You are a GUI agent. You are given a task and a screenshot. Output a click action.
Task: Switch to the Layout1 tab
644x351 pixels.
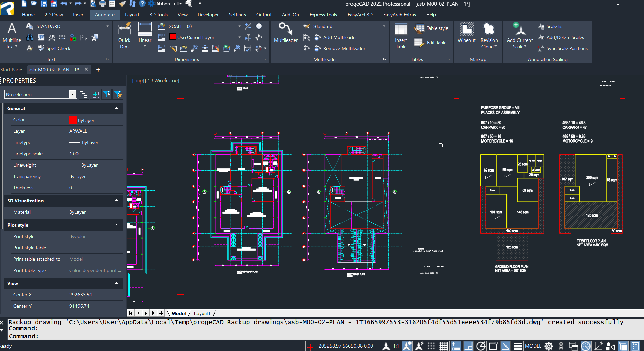coord(202,313)
